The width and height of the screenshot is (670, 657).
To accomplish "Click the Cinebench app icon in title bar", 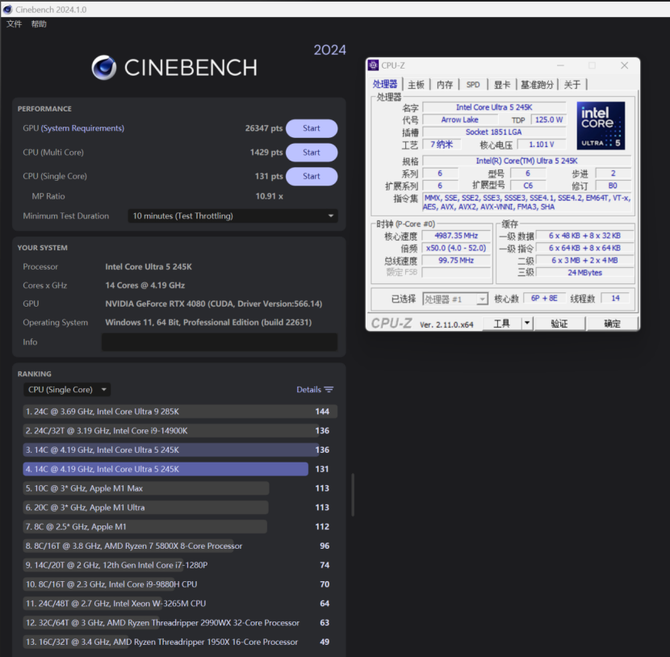I will (7, 9).
